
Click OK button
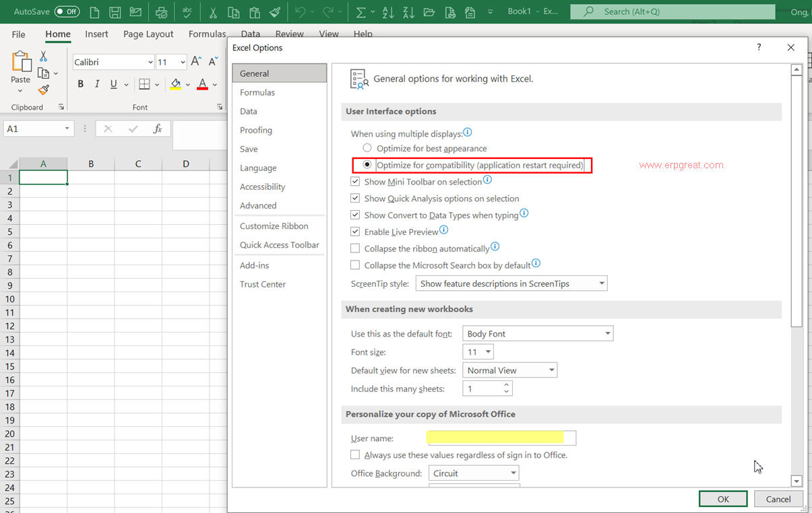pyautogui.click(x=723, y=499)
